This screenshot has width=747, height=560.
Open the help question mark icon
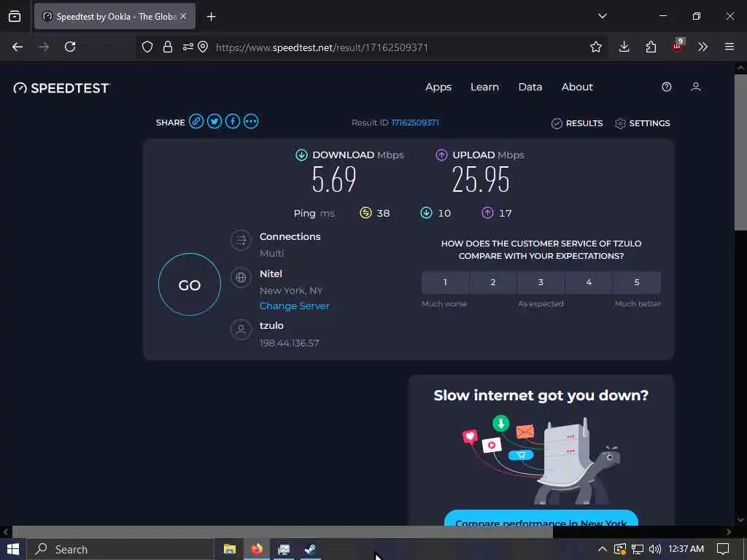pyautogui.click(x=667, y=87)
